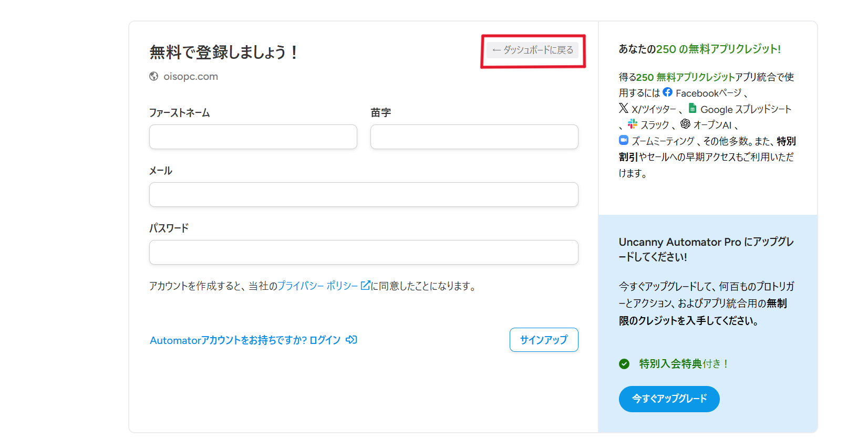Image resolution: width=868 pixels, height=439 pixels.
Task: Focus the ファーストネーム input field
Action: (x=253, y=137)
